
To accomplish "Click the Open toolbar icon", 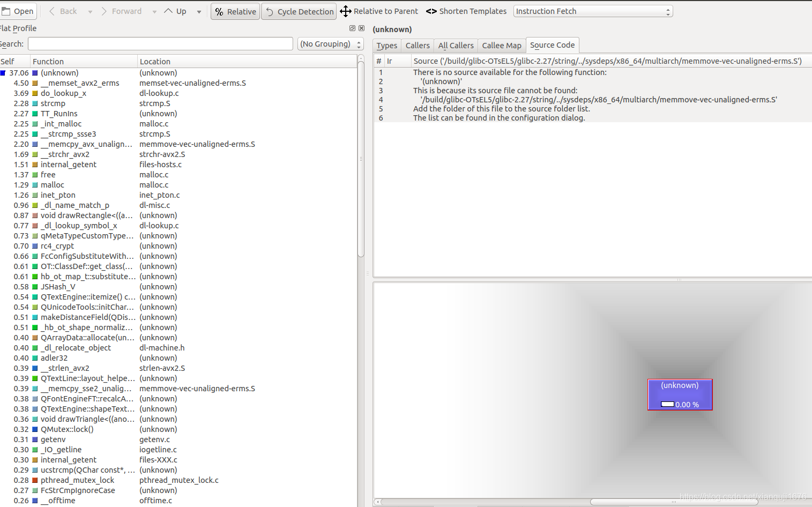I will tap(18, 11).
